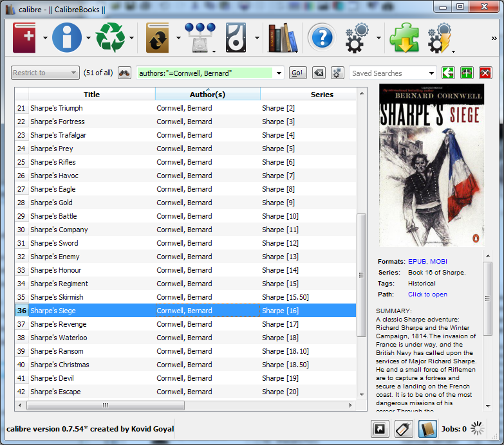Click the copy saved search green arrow icon
Image resolution: width=504 pixels, height=445 pixels.
(448, 73)
